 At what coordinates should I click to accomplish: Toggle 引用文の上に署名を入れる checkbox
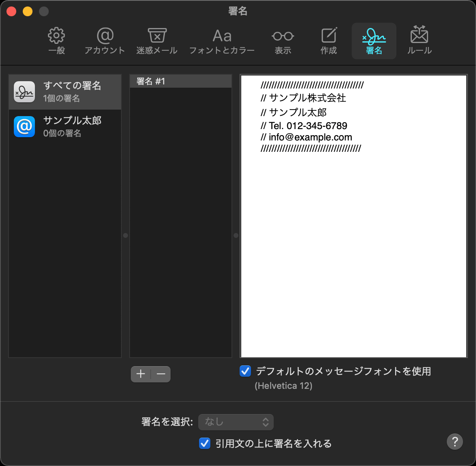[205, 443]
